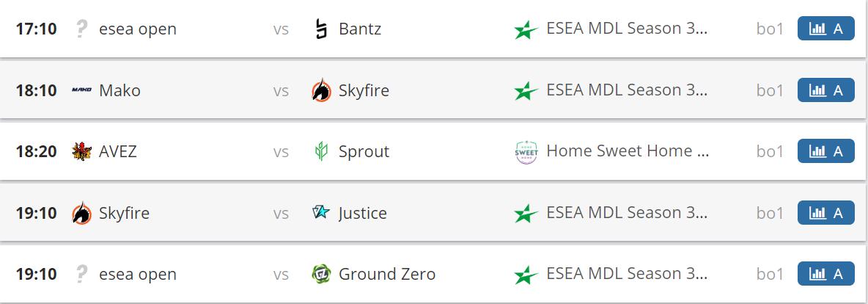
Task: Click the AVEZ team logo icon
Action: (81, 151)
